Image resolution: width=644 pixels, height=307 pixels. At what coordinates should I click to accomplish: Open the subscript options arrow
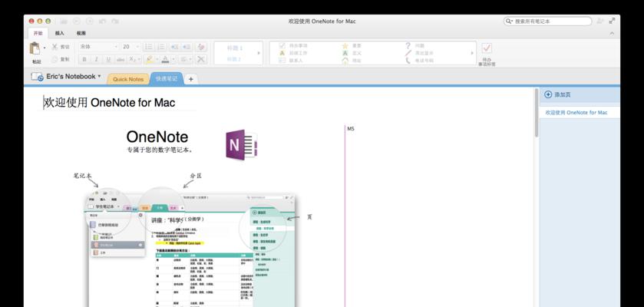tap(140, 60)
